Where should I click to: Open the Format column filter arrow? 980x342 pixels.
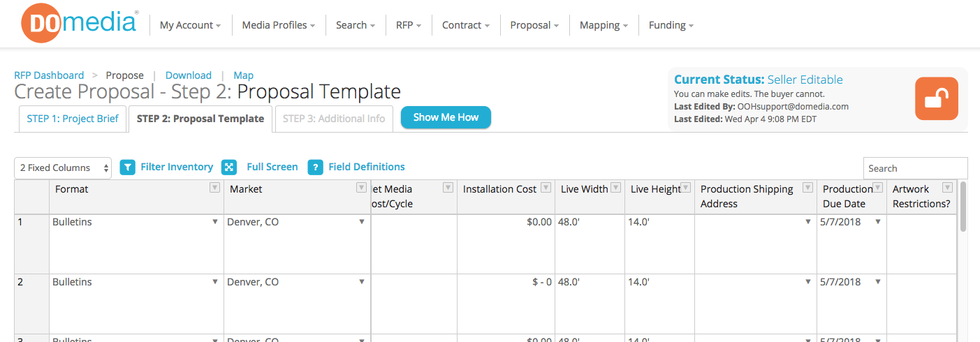(215, 187)
